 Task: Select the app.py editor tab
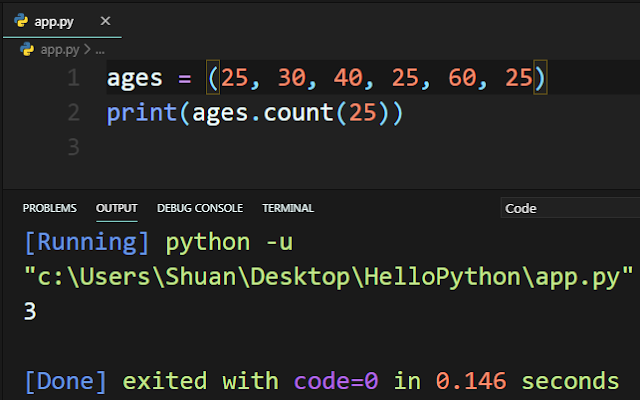[x=62, y=21]
